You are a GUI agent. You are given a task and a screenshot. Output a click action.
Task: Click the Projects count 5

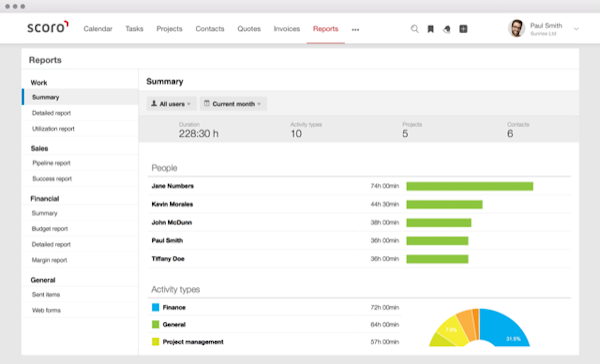coord(405,134)
